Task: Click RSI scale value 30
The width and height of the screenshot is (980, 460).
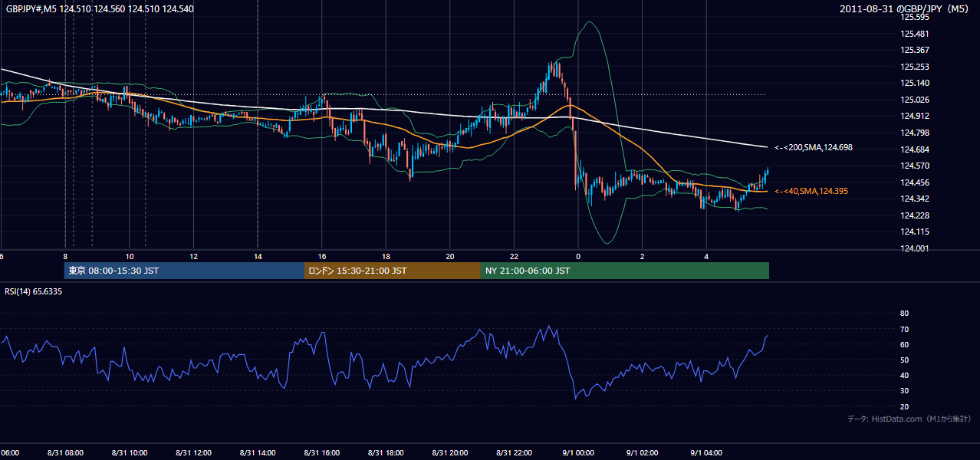Action: [904, 391]
